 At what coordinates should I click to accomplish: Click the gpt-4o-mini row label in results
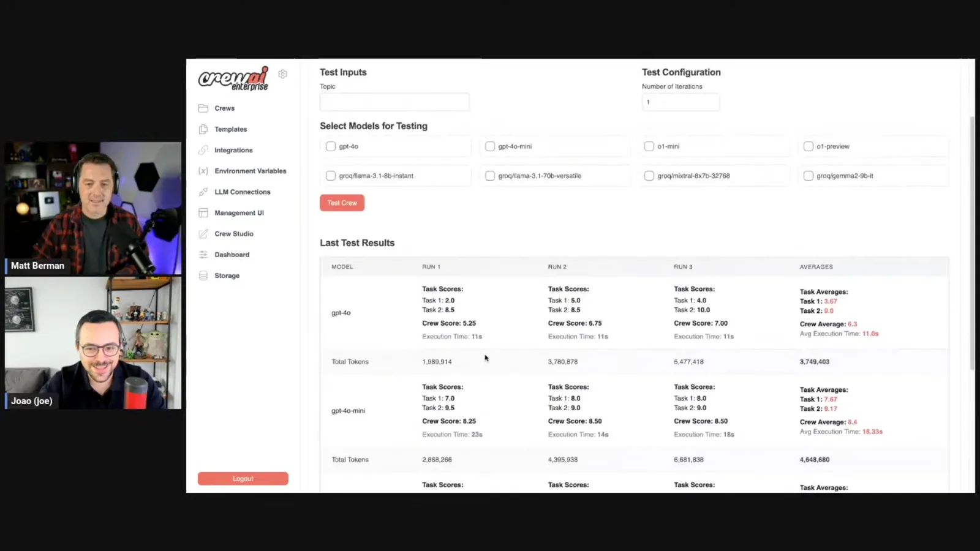pos(348,411)
